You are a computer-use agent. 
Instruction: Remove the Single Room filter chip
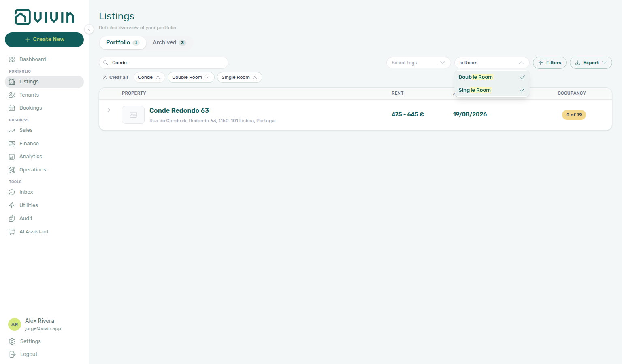pyautogui.click(x=255, y=77)
